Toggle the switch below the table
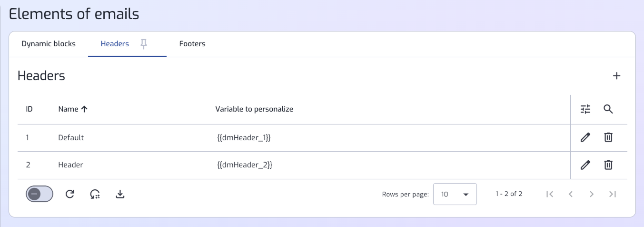Screen dimensions: 644x227 [40, 194]
